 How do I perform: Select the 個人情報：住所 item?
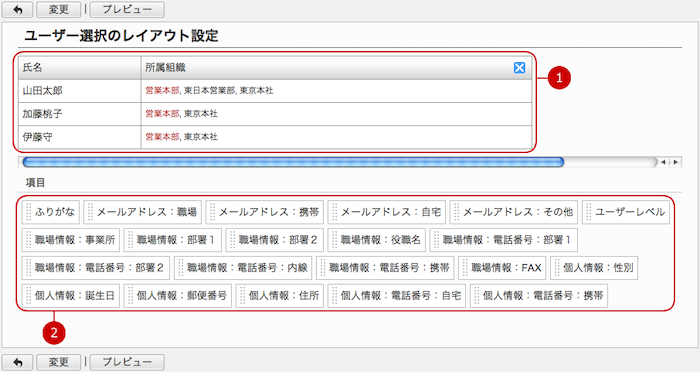[x=279, y=296]
